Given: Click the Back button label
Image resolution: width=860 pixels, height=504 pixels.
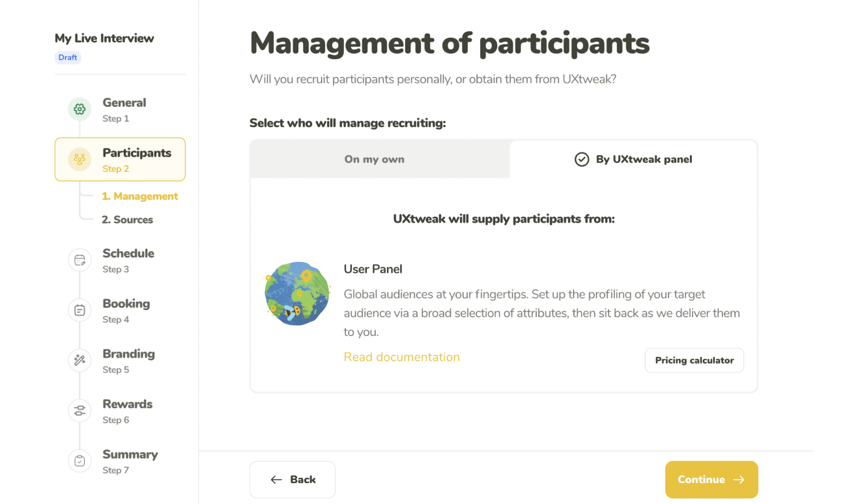Looking at the screenshot, I should tap(303, 480).
